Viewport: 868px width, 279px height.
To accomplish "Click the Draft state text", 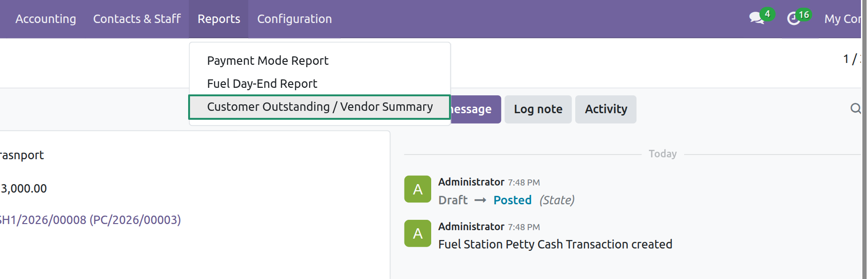I will click(453, 200).
